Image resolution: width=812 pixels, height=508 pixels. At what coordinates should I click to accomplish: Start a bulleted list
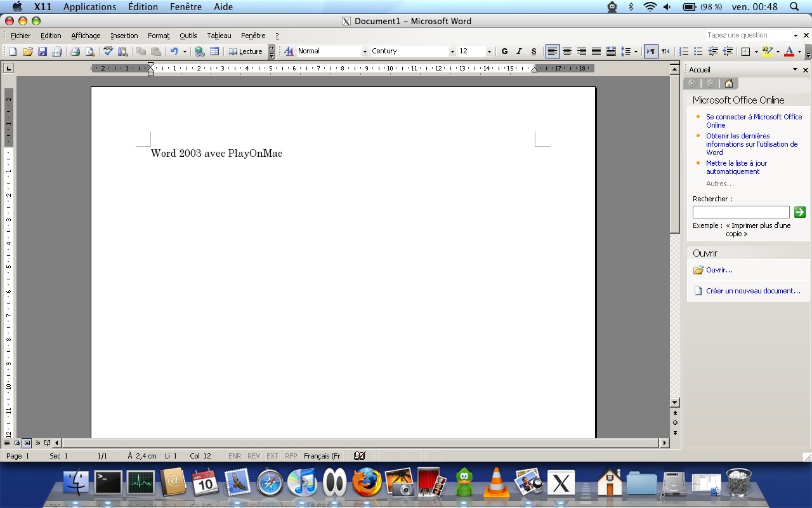coord(698,51)
